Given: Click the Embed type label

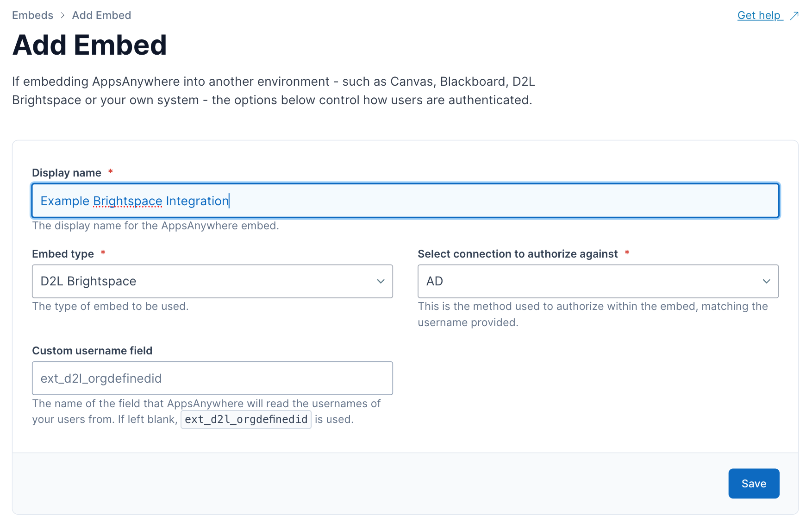Looking at the screenshot, I should [63, 254].
